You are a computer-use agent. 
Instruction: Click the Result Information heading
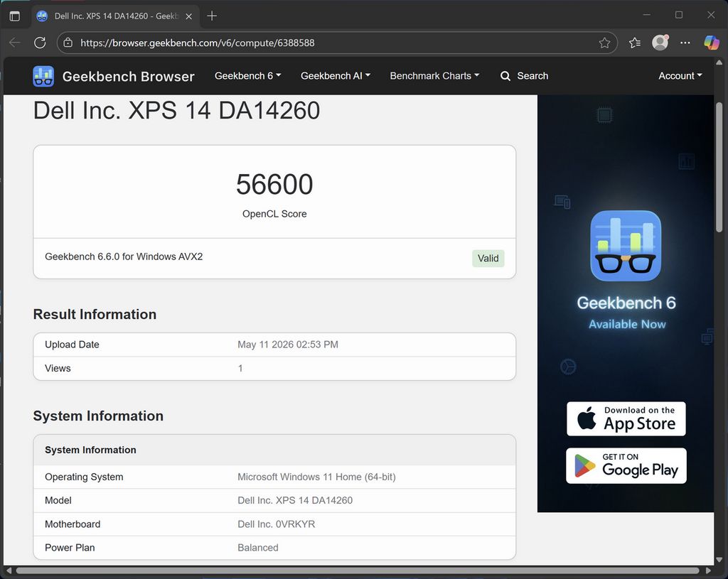coord(95,315)
